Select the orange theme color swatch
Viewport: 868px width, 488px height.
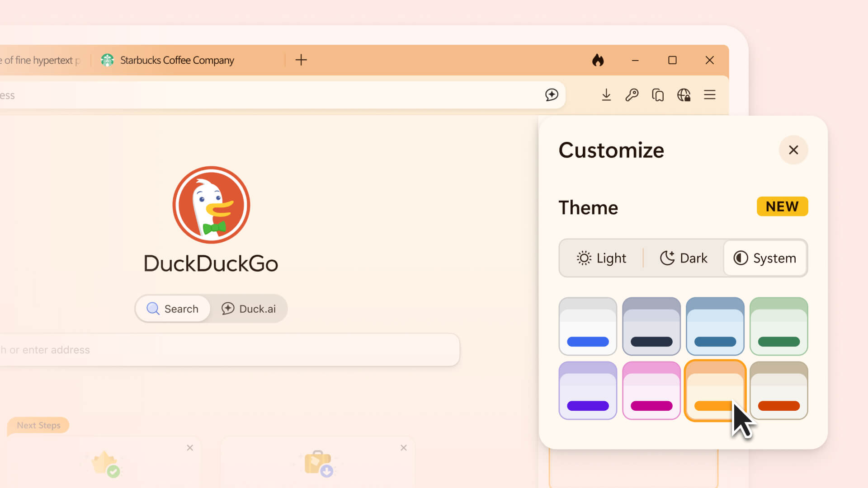[715, 390]
